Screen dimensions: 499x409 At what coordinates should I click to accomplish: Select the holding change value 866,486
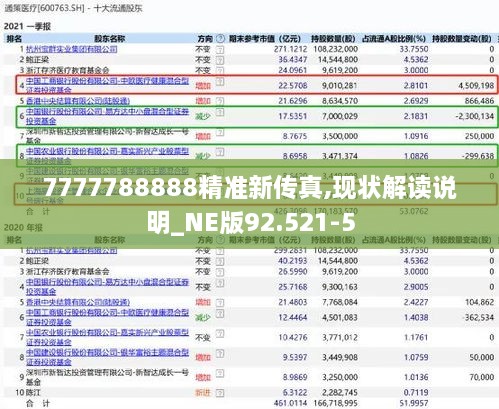[479, 101]
